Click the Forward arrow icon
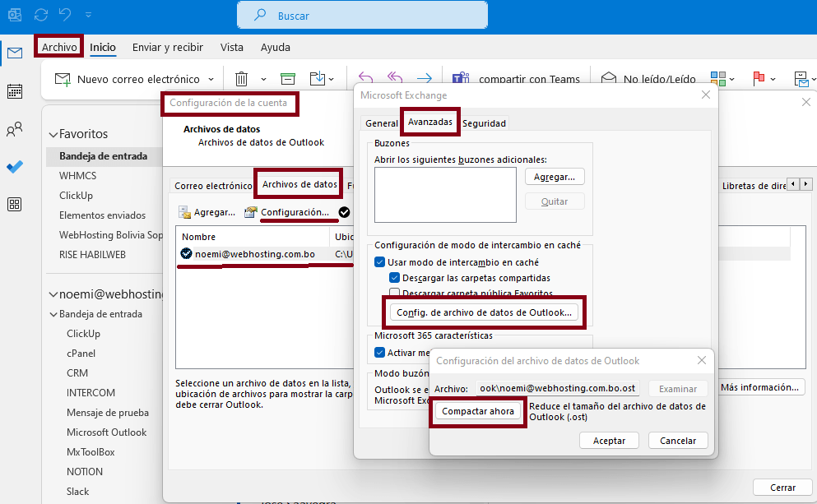The width and height of the screenshot is (817, 504). pos(424,78)
